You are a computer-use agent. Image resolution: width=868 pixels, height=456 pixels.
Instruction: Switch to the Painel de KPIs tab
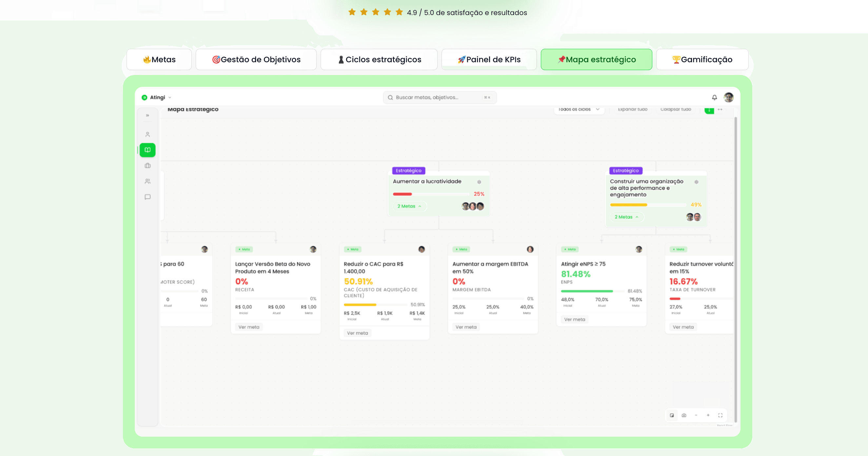[x=489, y=60]
